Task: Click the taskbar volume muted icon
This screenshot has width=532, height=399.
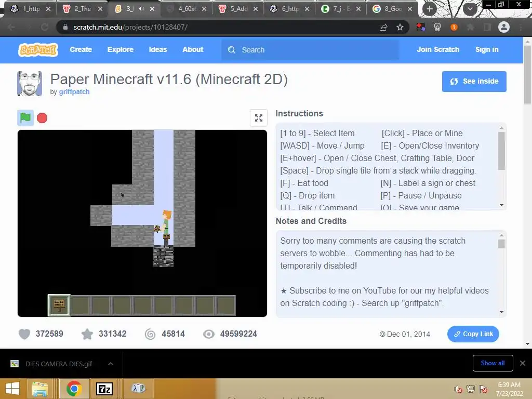Action: 458,389
